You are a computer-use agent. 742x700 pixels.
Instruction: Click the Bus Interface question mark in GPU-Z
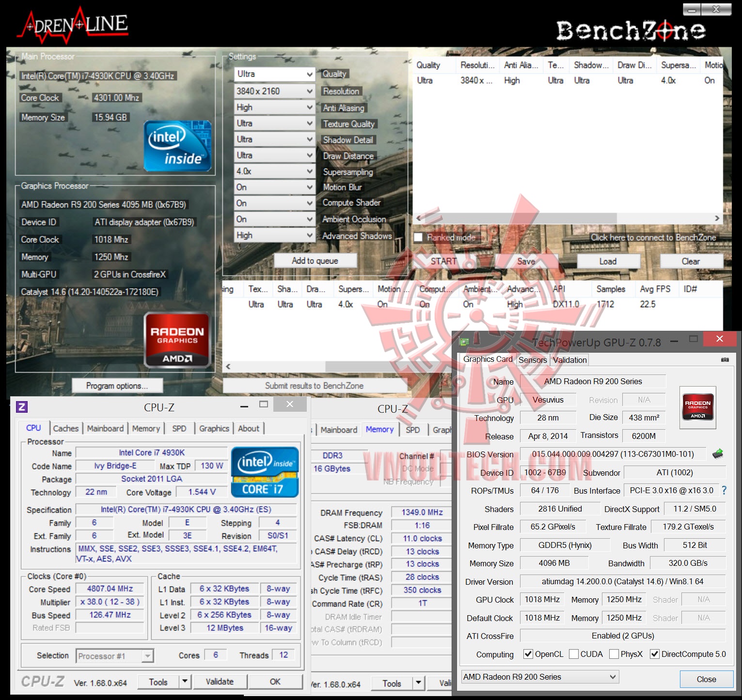point(724,490)
